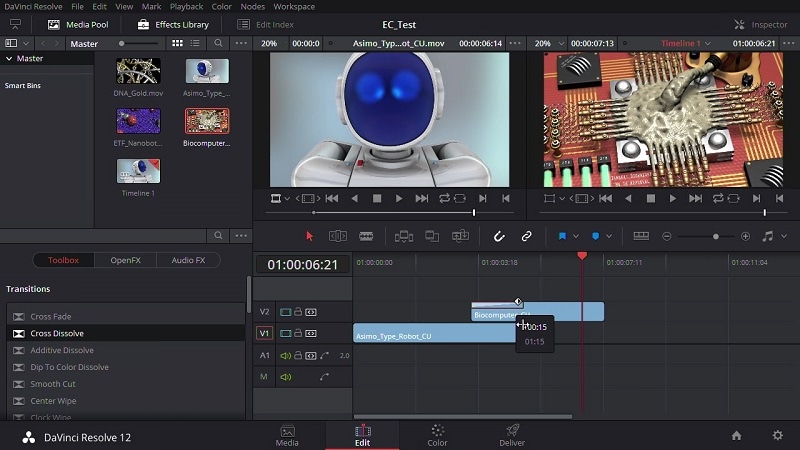Click the Insert Clip edit icon
The width and height of the screenshot is (800, 450).
404,236
